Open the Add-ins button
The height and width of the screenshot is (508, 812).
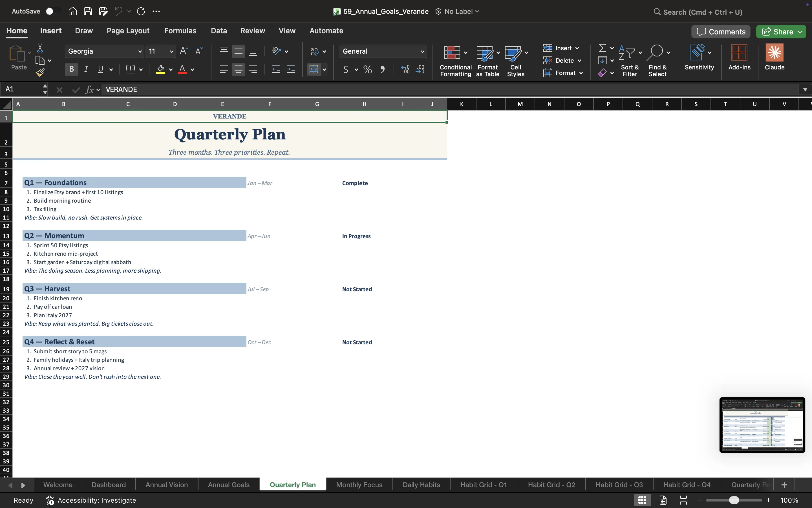click(x=739, y=57)
